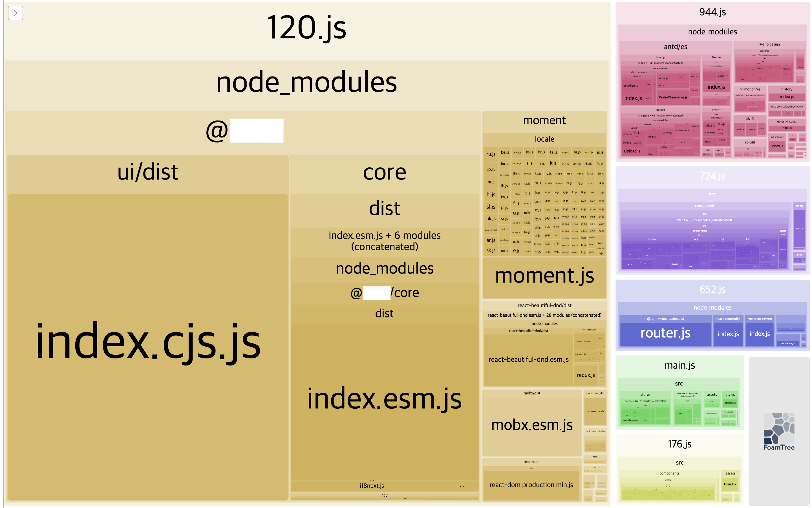Click the global.css block

[730, 403]
